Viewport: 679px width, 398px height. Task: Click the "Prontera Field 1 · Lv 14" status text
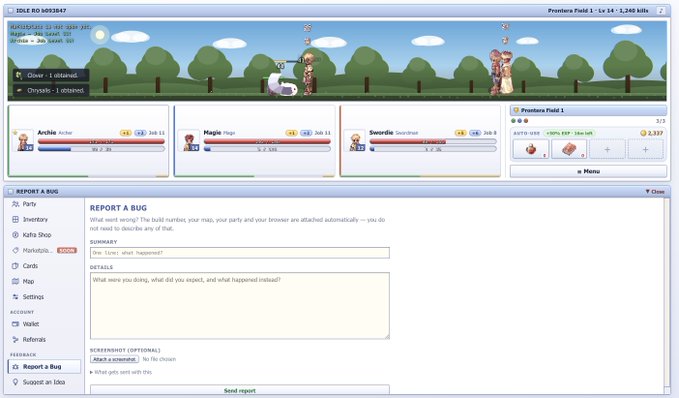tap(581, 10)
